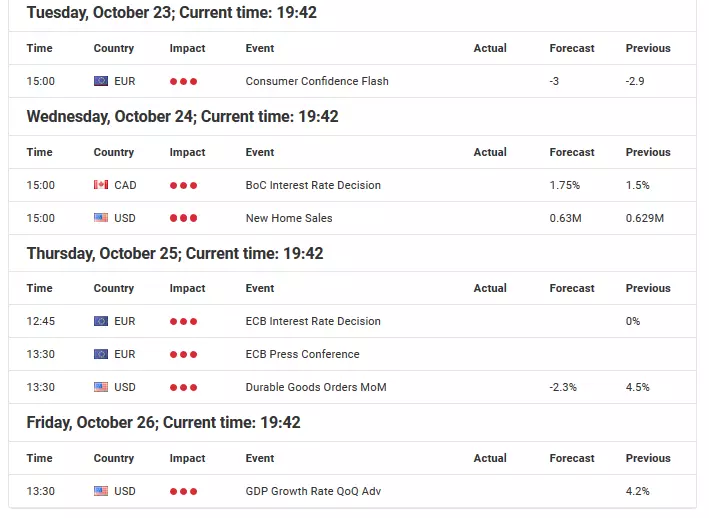709x518 pixels.
Task: Open Consumer Confidence Flash event
Action: coord(317,81)
